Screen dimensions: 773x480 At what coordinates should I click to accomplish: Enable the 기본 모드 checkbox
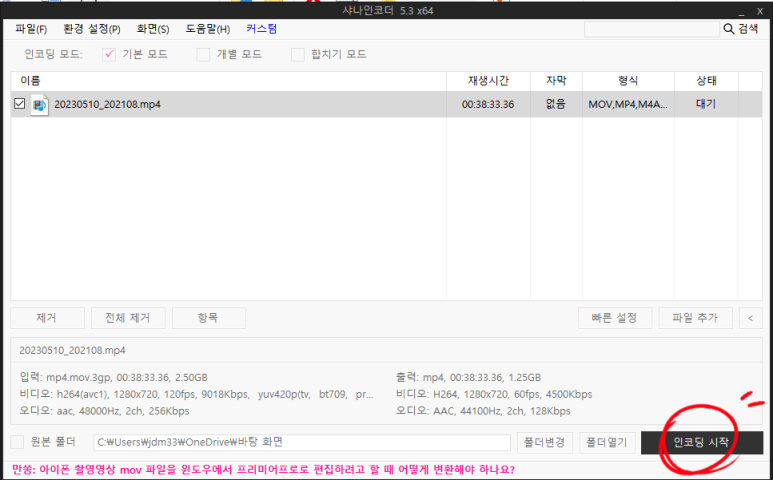[109, 54]
